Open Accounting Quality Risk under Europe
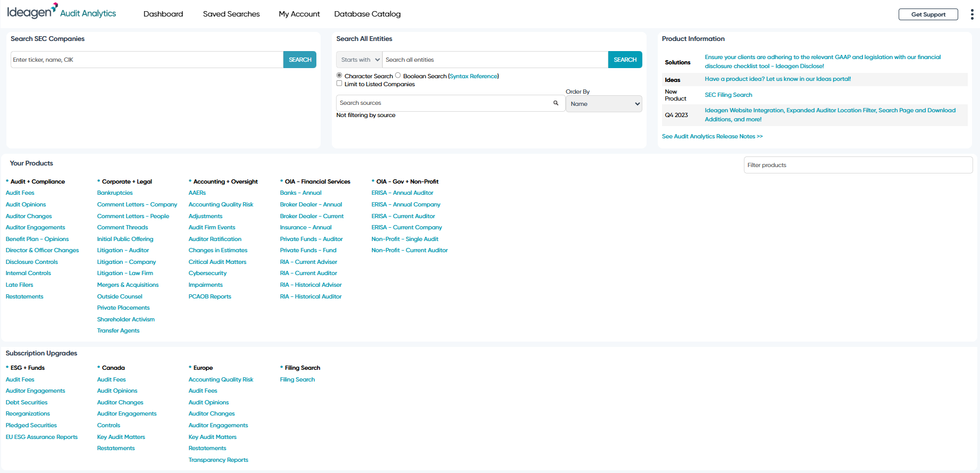 pos(221,379)
